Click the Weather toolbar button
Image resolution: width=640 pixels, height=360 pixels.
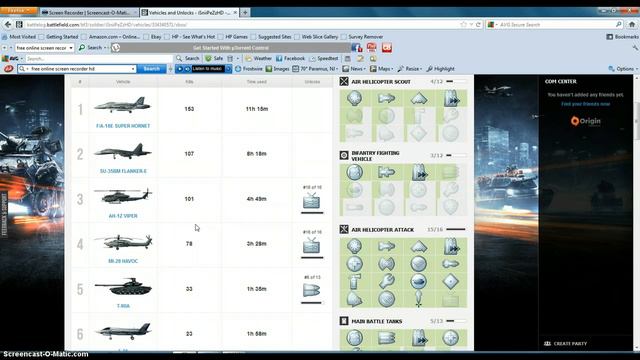click(258, 58)
